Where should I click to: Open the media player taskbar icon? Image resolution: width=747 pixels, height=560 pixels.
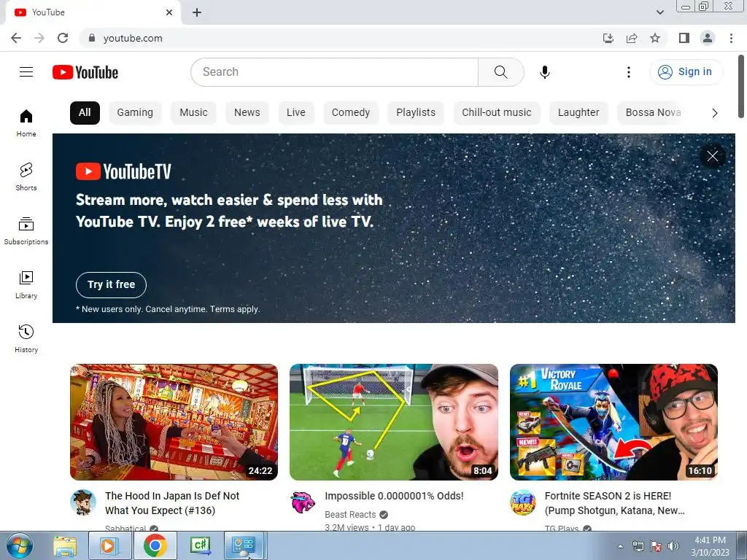109,545
